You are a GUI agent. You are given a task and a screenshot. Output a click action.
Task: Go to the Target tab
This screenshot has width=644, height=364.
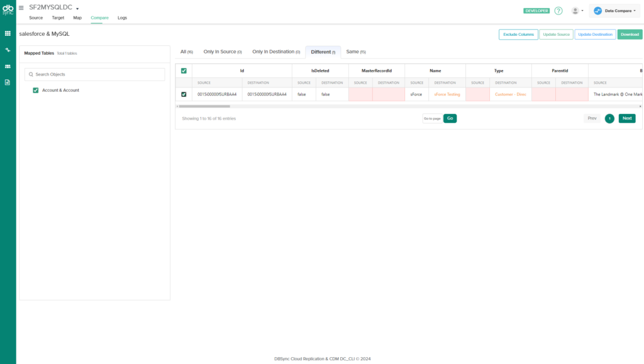(x=58, y=18)
